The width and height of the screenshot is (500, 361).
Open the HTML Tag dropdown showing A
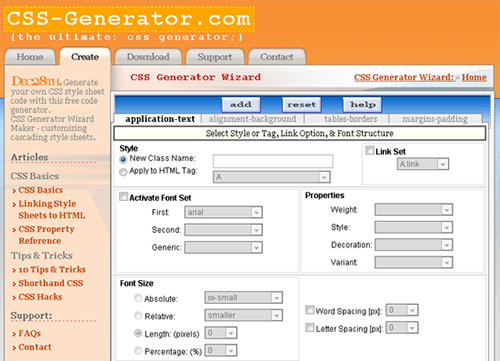[272, 177]
